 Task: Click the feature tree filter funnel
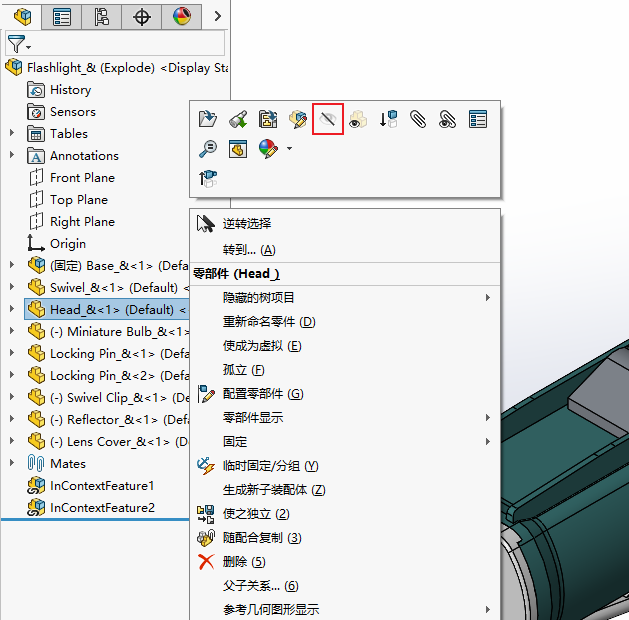tap(17, 44)
